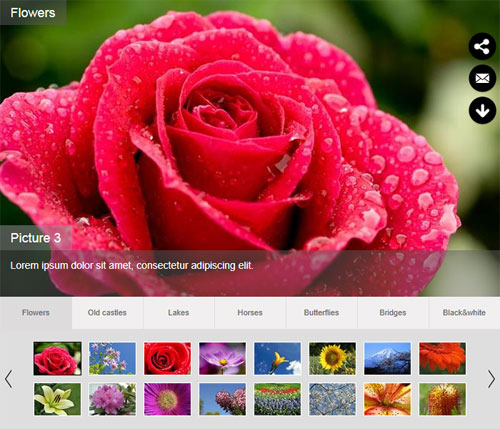Image resolution: width=500 pixels, height=429 pixels.
Task: Click the Picture 3 title caption
Action: 36,238
